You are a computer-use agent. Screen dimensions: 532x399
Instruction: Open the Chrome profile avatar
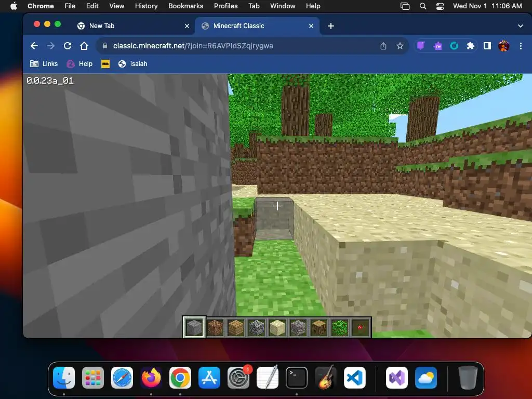click(x=504, y=46)
